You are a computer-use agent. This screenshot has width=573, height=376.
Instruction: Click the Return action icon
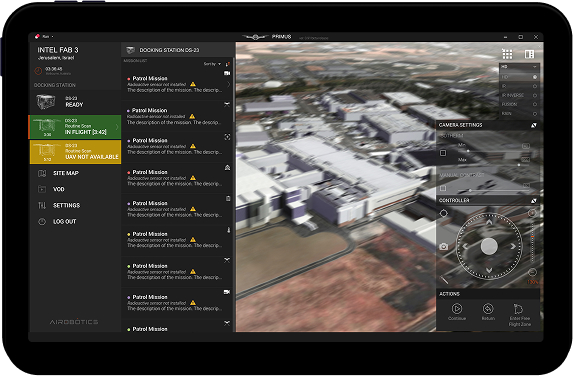tap(488, 309)
